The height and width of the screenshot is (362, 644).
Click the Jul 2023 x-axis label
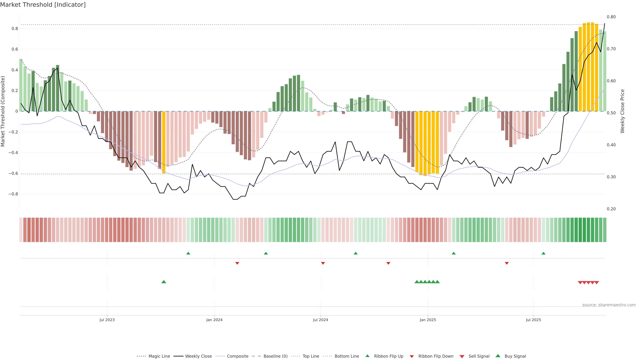[x=107, y=320]
